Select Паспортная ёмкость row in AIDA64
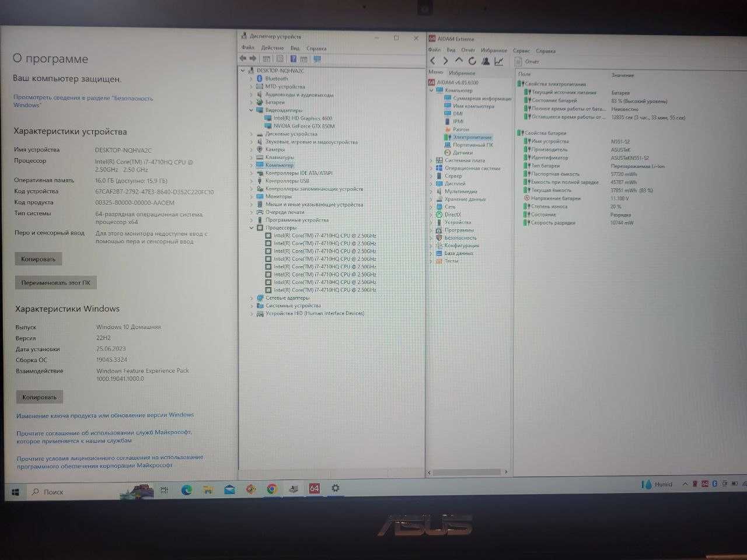Screen dimensions: 747x560 click(x=555, y=174)
